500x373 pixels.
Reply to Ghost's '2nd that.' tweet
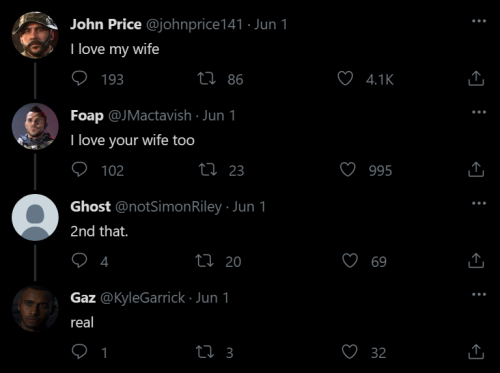click(79, 261)
